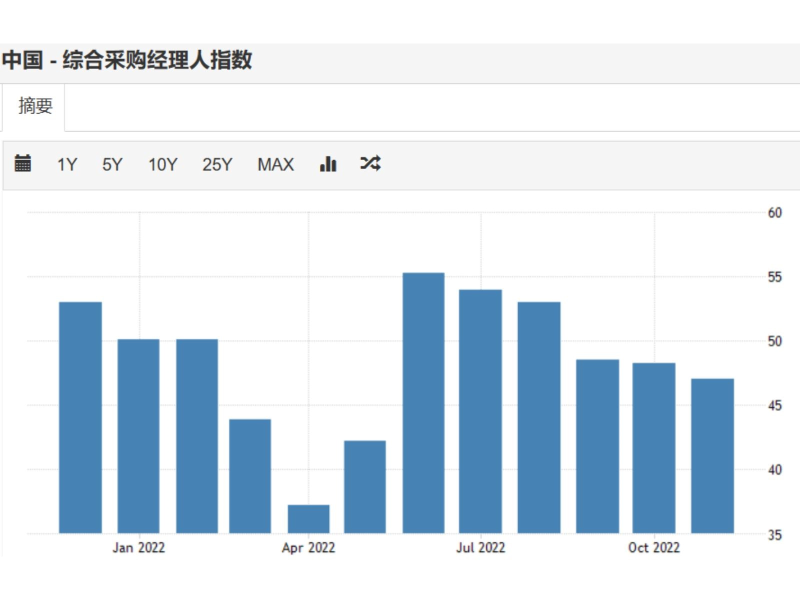Click the bar above the Jan 2022 label
800x600 pixels.
click(x=138, y=435)
